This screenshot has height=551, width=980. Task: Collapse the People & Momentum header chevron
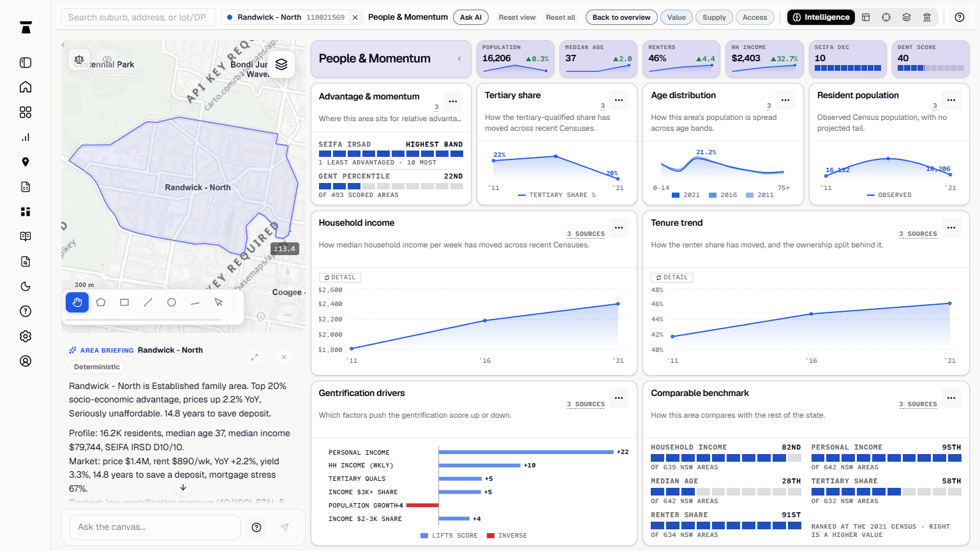click(459, 59)
